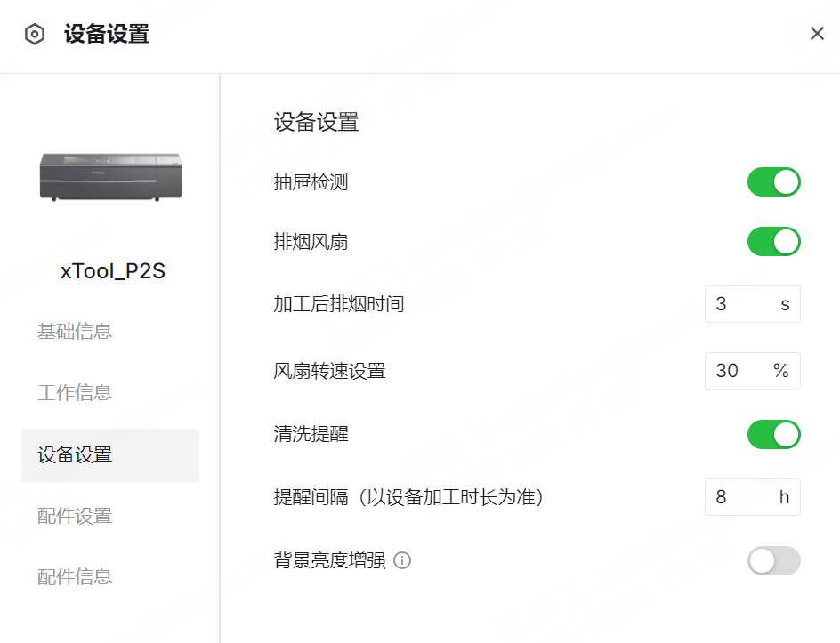Open the 基础信息 sidebar tab

click(75, 332)
